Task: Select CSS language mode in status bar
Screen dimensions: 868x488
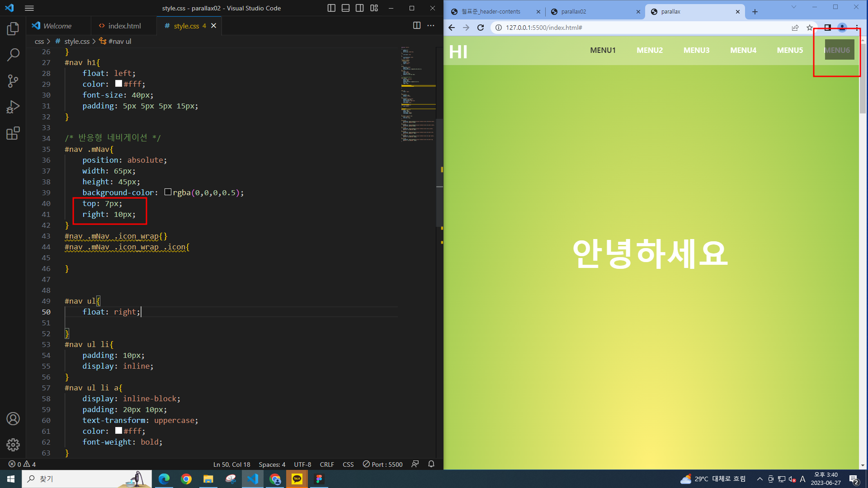Action: tap(348, 464)
